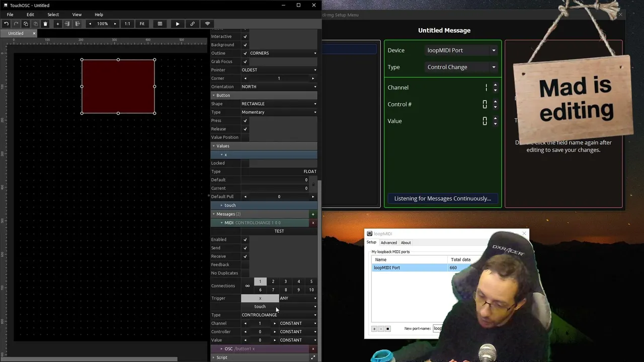
Task: Close the Untitled document tab
Action: [x=34, y=33]
